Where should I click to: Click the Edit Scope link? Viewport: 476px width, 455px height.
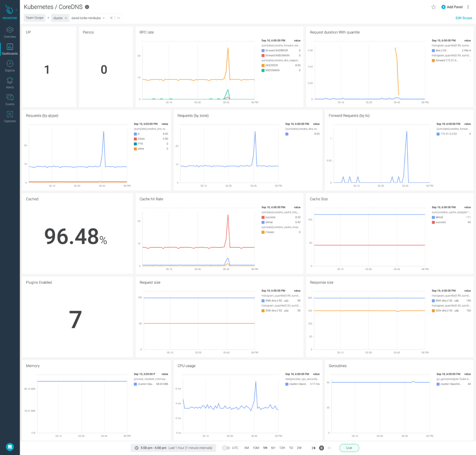(x=464, y=18)
